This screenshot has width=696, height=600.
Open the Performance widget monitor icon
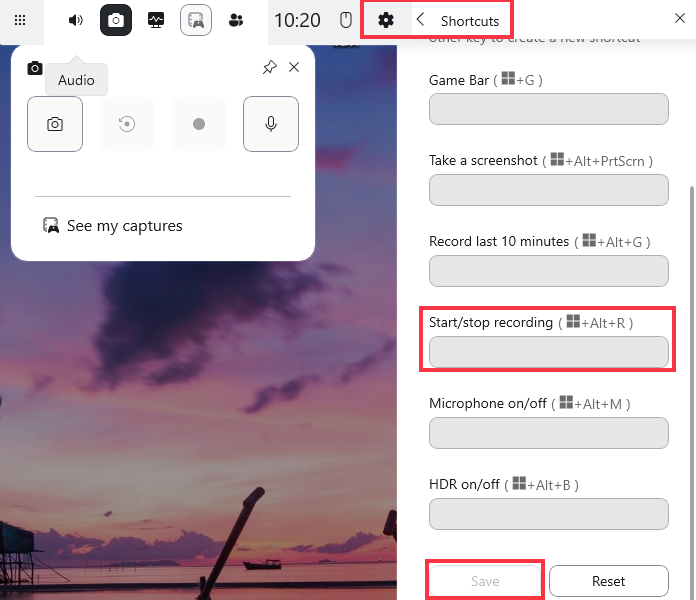pyautogui.click(x=156, y=20)
